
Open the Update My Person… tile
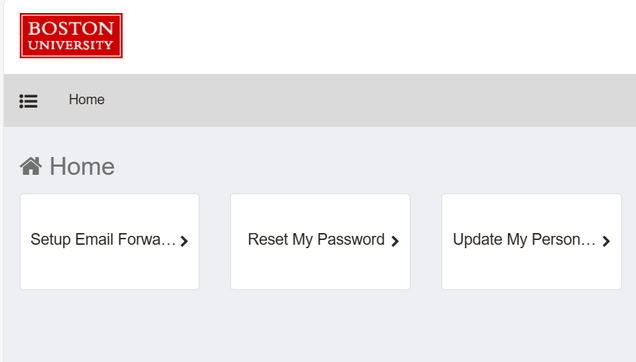tap(531, 241)
